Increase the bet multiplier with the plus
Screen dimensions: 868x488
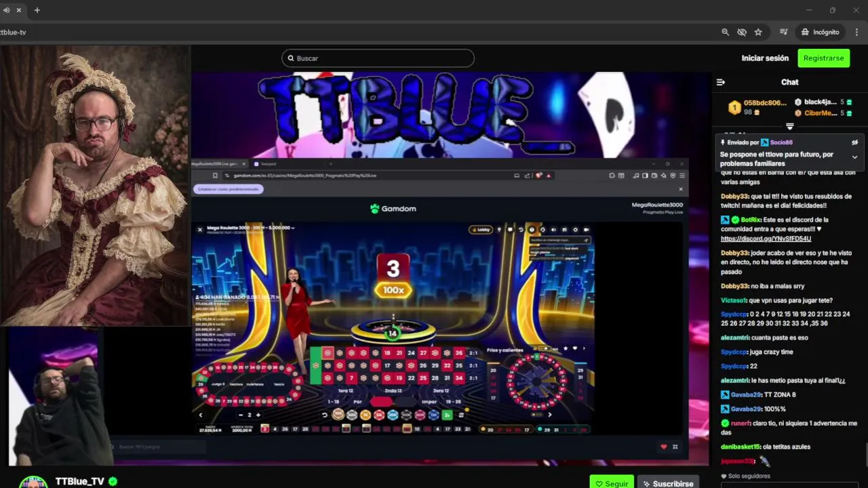point(258,415)
